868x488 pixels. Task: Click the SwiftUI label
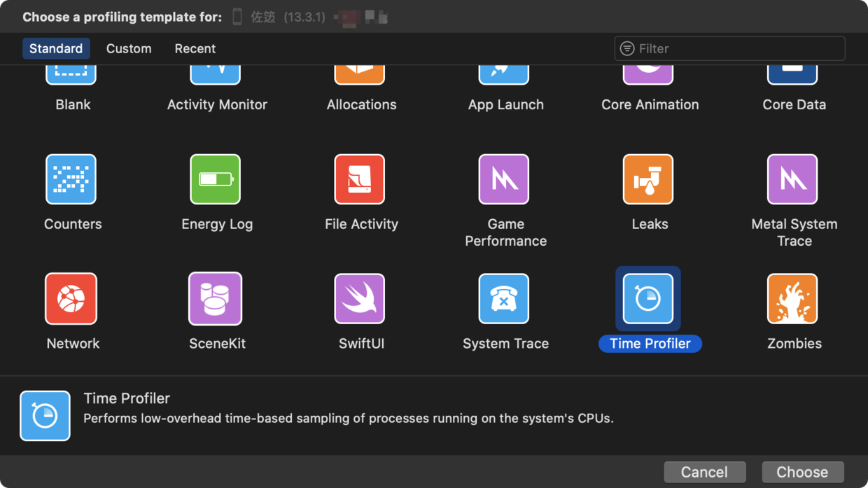361,344
